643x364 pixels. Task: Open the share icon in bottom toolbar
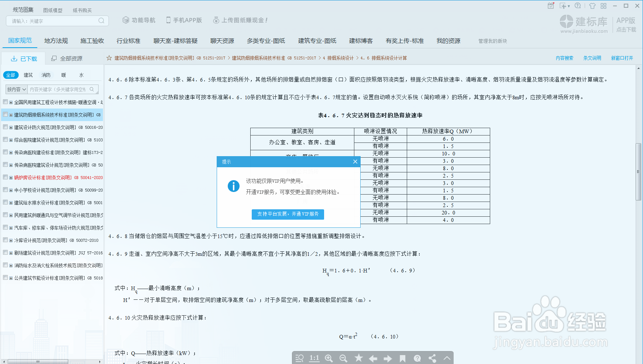coord(432,358)
